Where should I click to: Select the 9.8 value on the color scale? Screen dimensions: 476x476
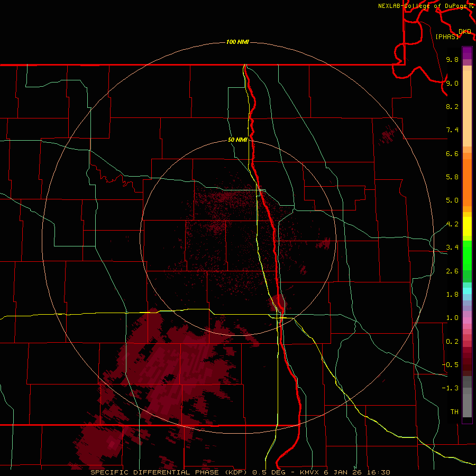click(452, 60)
